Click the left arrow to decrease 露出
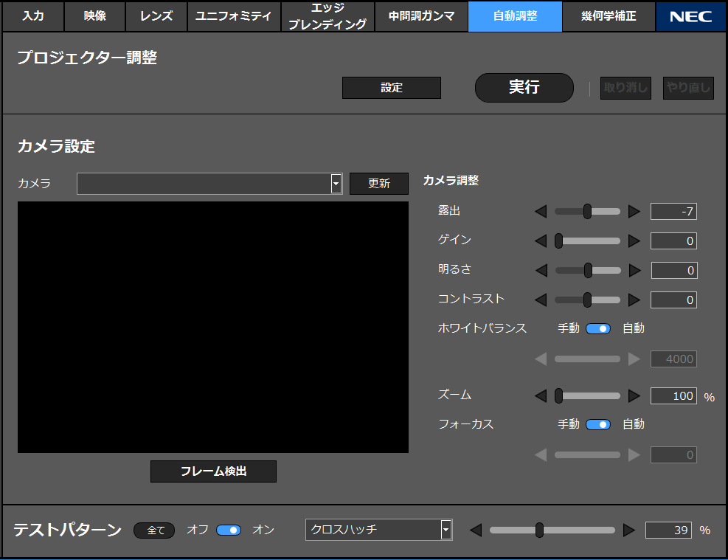 click(541, 212)
